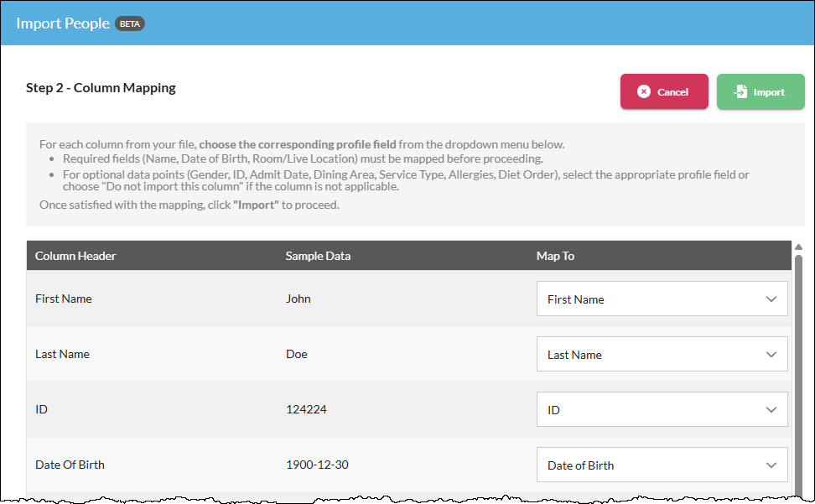Click the Cancel button
The image size is (815, 504).
[x=664, y=91]
